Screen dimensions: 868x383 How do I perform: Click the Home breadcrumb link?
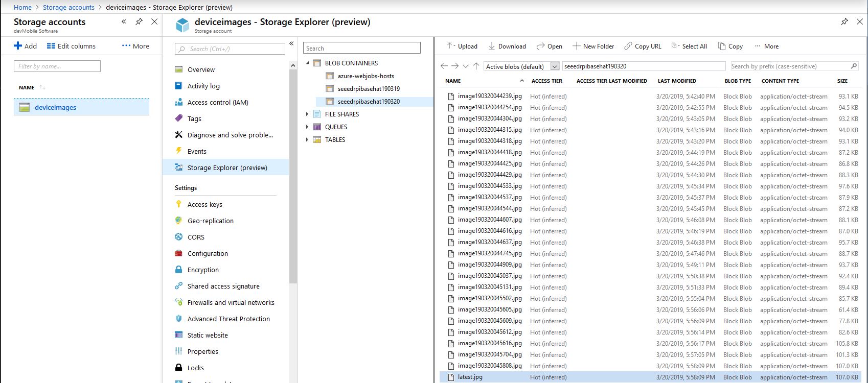pos(22,7)
